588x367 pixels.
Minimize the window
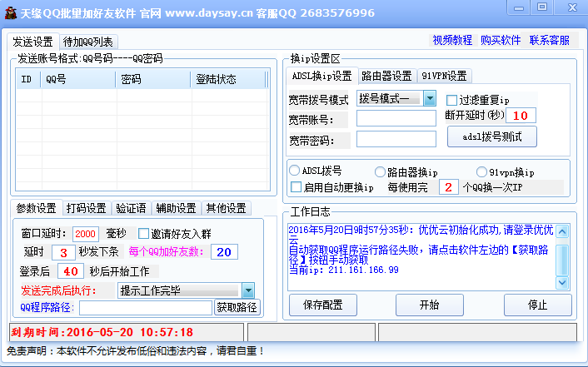coord(519,8)
